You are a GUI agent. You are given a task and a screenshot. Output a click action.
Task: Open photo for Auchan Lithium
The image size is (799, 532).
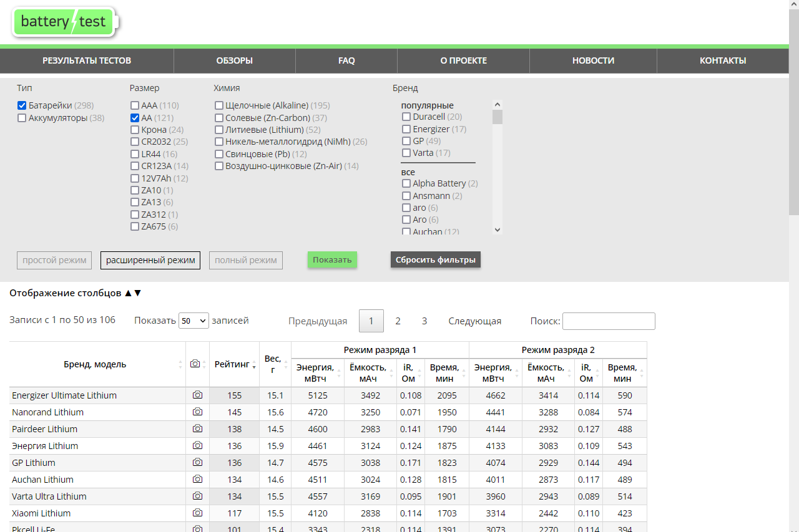pos(197,480)
